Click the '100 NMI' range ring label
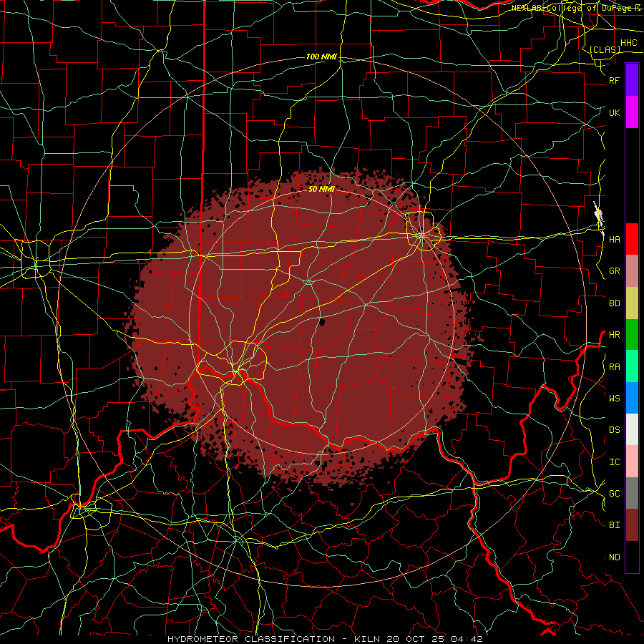644x644 pixels. tap(321, 57)
